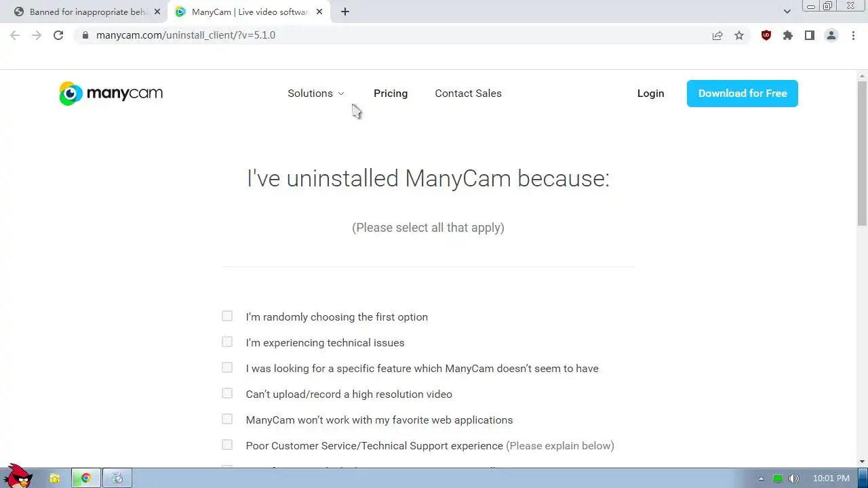Open a new tab with plus icon

[x=345, y=12]
